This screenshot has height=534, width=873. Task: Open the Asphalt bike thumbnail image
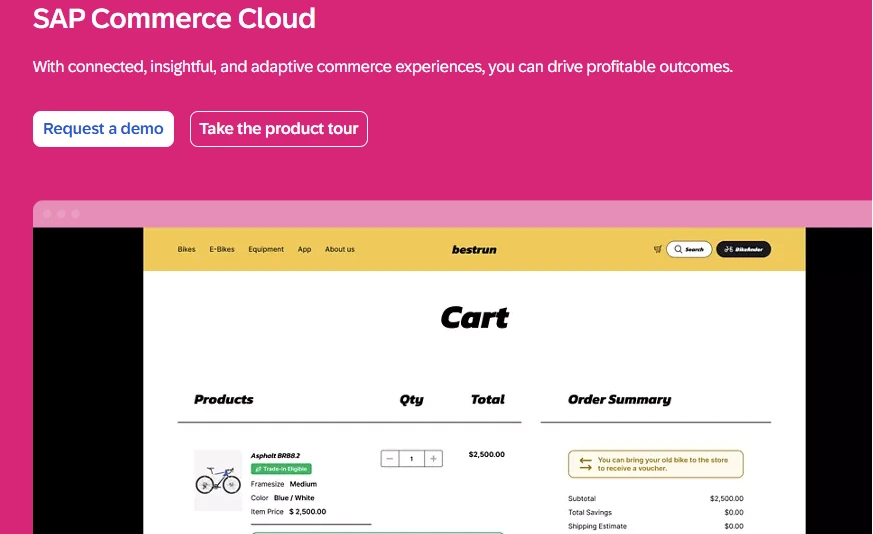click(218, 480)
